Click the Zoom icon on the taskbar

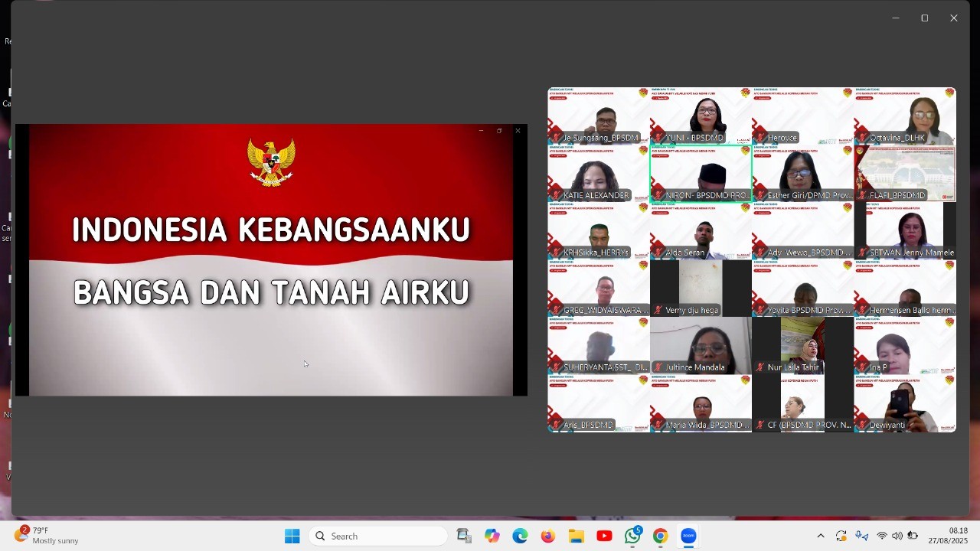coord(688,536)
